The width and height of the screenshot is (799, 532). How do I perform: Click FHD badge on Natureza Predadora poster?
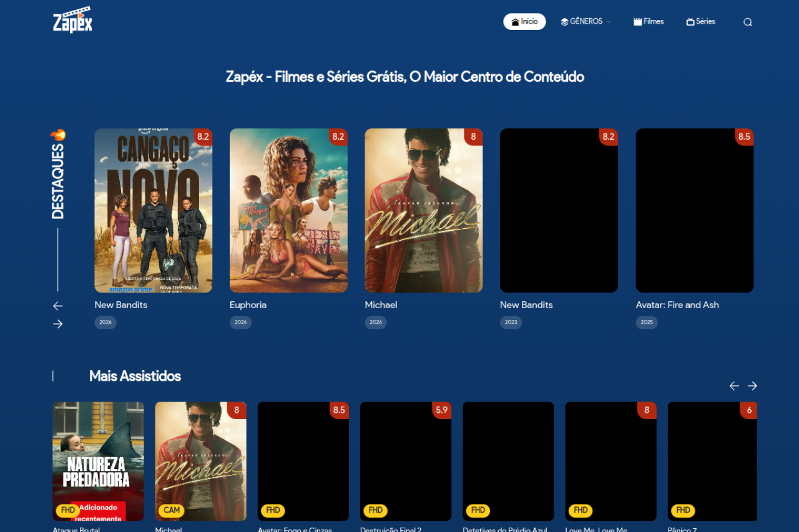(x=68, y=510)
